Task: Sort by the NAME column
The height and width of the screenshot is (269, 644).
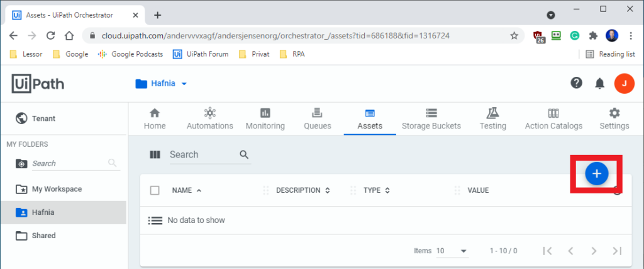Action: click(187, 190)
